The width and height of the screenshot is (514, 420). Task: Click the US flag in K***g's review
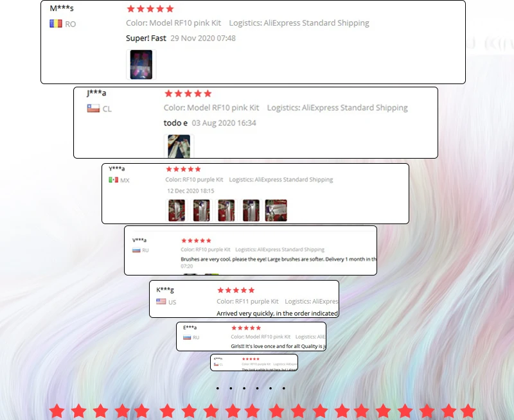click(161, 301)
